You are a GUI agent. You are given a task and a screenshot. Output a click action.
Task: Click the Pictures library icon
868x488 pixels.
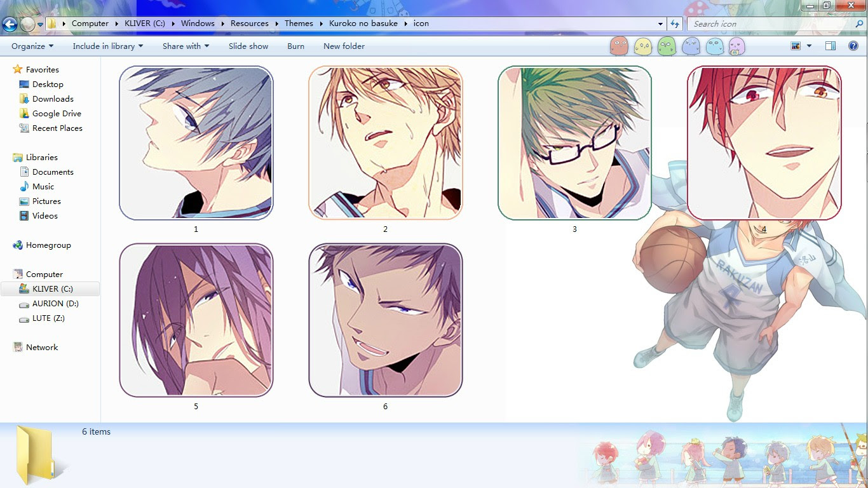pyautogui.click(x=24, y=201)
